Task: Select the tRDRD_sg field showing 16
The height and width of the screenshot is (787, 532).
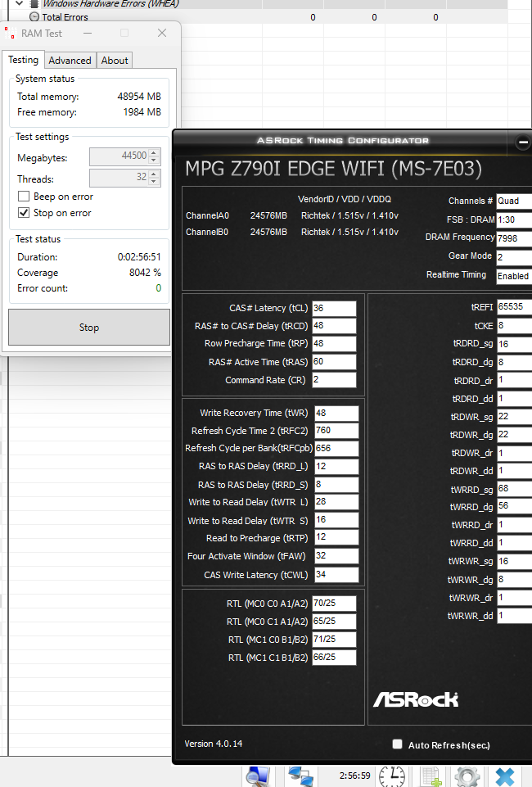Action: pos(515,344)
